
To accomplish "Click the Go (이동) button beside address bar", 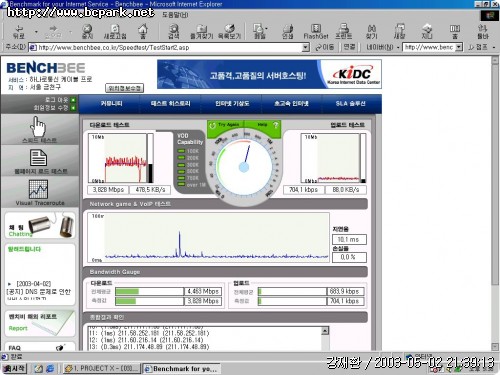I will click(325, 47).
